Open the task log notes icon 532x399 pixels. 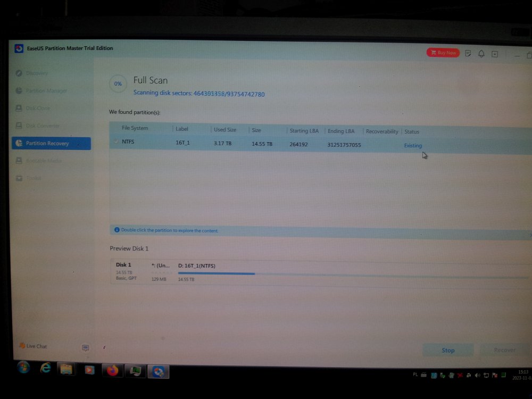[468, 54]
